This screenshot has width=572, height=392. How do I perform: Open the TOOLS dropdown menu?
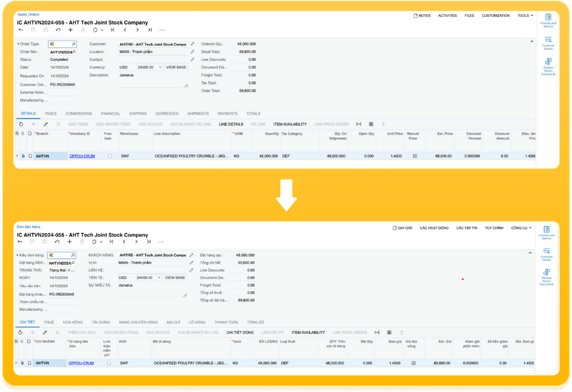(525, 15)
